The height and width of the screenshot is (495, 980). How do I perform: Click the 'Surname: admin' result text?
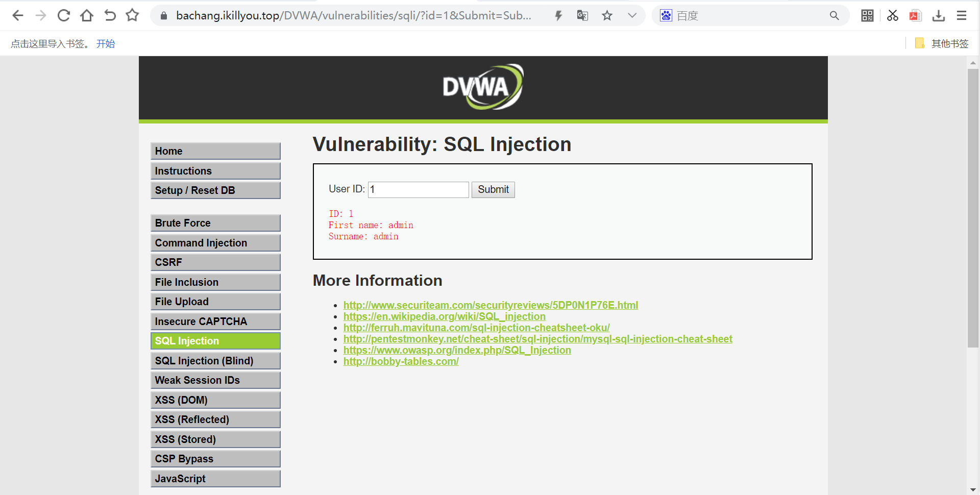[363, 236]
